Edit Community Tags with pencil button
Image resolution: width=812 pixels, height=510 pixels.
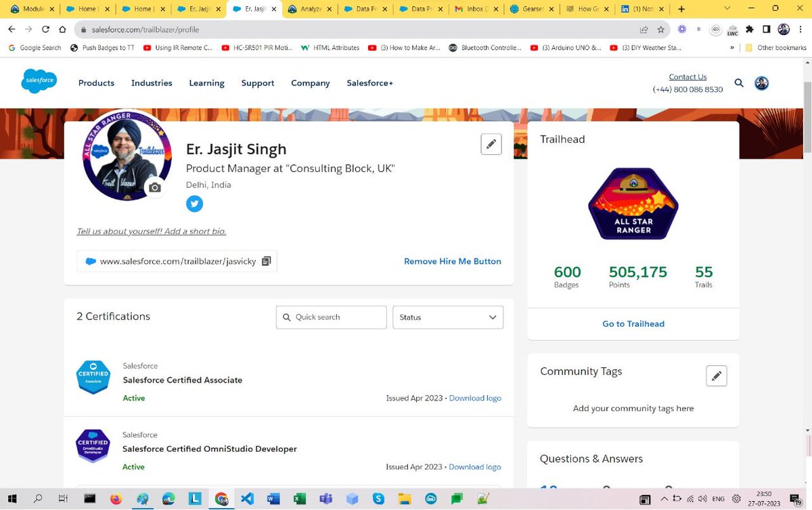[x=716, y=376]
